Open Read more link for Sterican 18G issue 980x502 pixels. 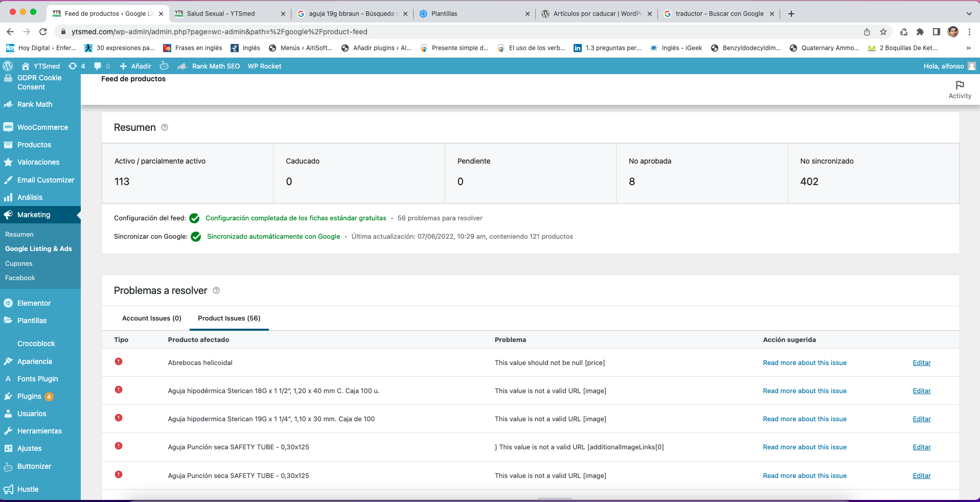pyautogui.click(x=804, y=391)
